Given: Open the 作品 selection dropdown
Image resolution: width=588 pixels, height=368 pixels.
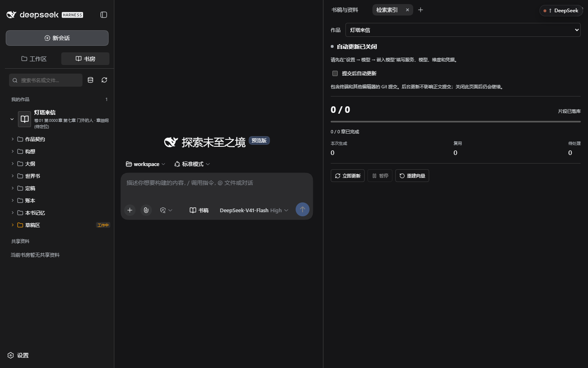Looking at the screenshot, I should pos(463,30).
